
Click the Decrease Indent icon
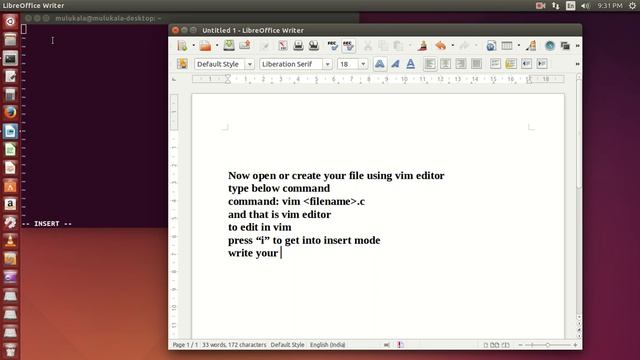[x=526, y=64]
